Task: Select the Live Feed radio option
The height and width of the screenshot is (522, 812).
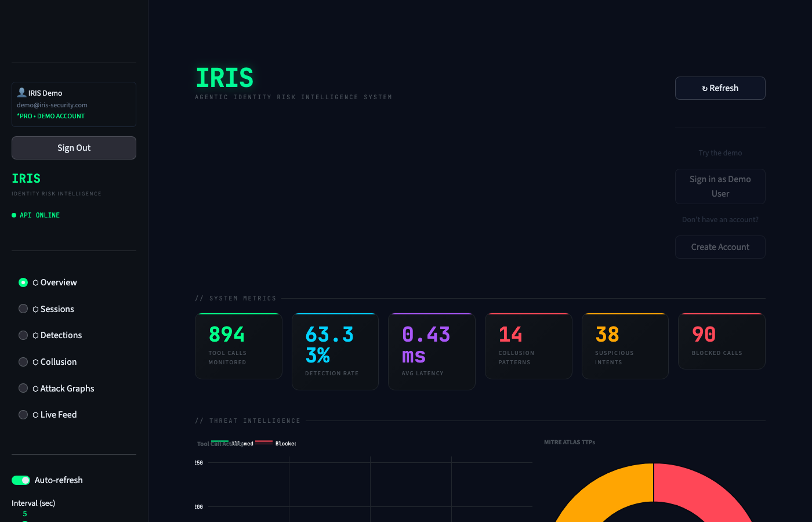Action: pos(23,415)
